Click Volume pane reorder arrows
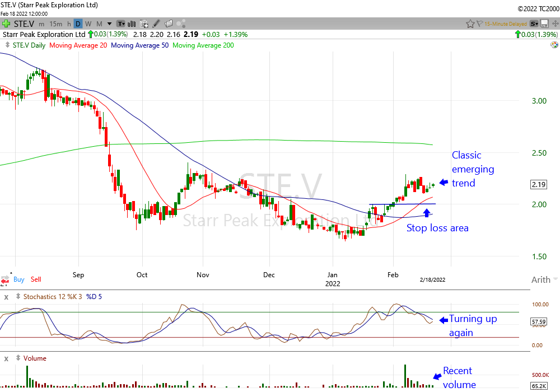560x392 pixels. (x=18, y=358)
